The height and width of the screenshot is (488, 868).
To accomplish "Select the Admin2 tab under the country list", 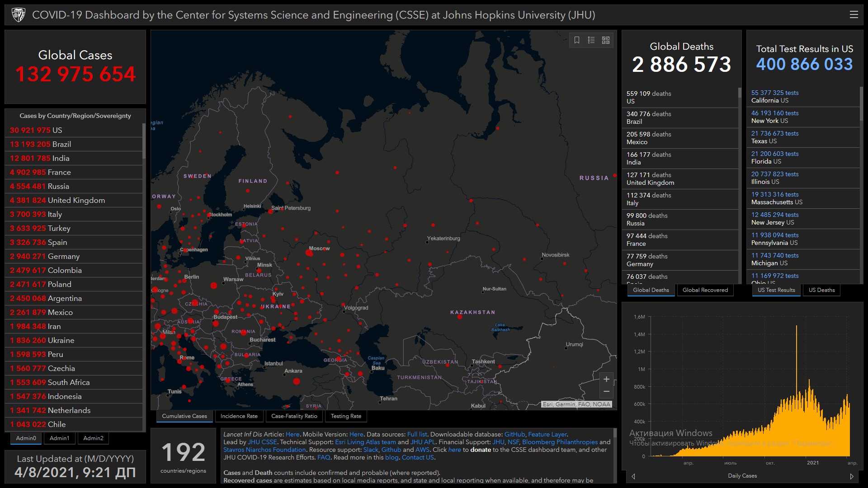I will tap(93, 438).
